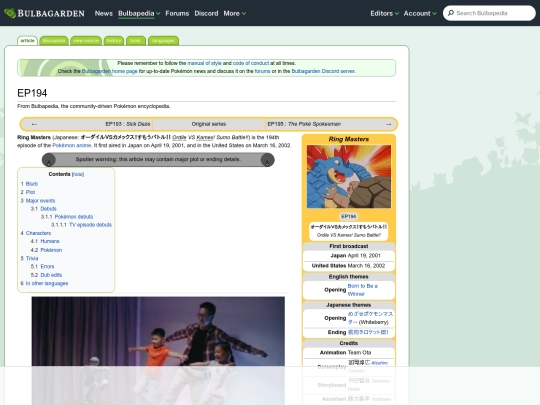Jump to Humans subsection
The width and height of the screenshot is (540, 405).
point(50,241)
